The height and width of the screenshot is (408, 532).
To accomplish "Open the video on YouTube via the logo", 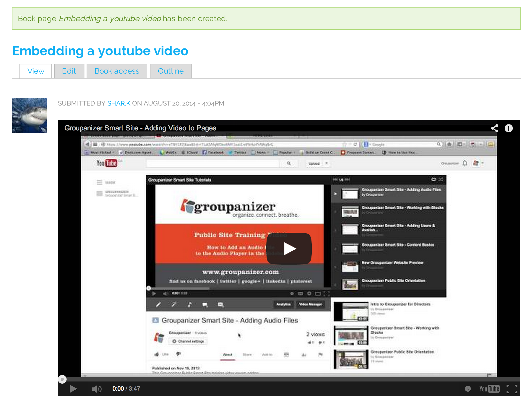I will pyautogui.click(x=489, y=389).
